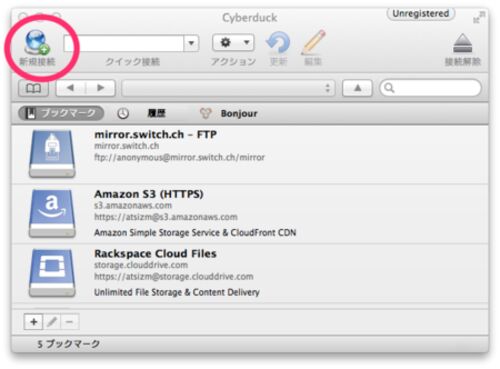Disconnect using the eject icon
This screenshot has height=369, width=500.
click(x=463, y=43)
